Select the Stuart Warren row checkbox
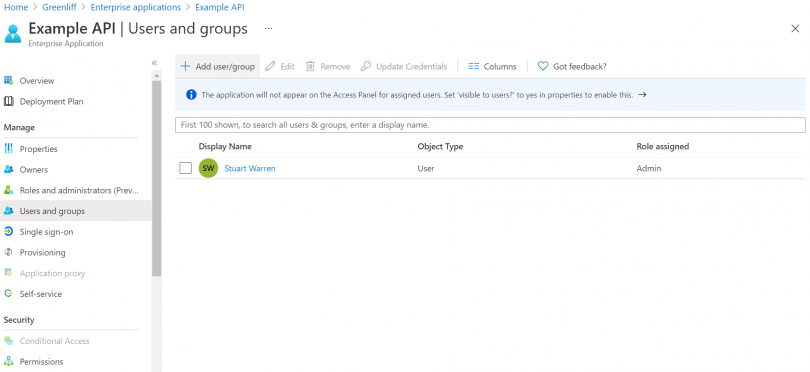 tap(185, 168)
